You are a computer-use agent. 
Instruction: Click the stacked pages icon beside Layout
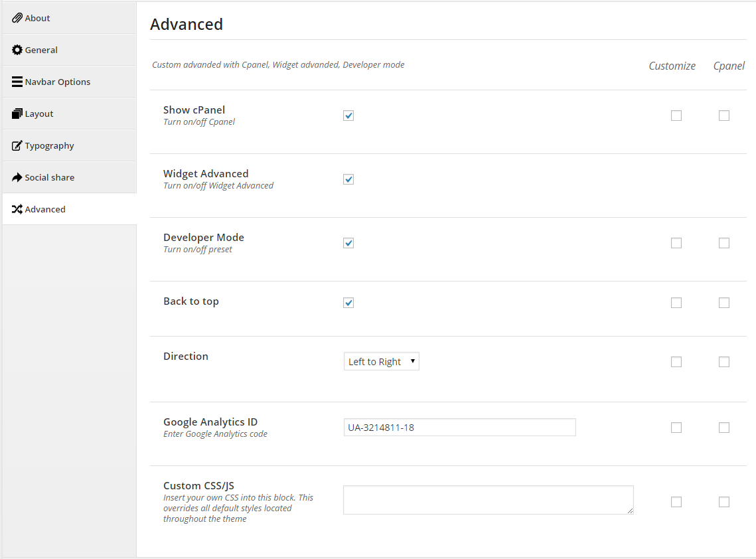point(17,114)
